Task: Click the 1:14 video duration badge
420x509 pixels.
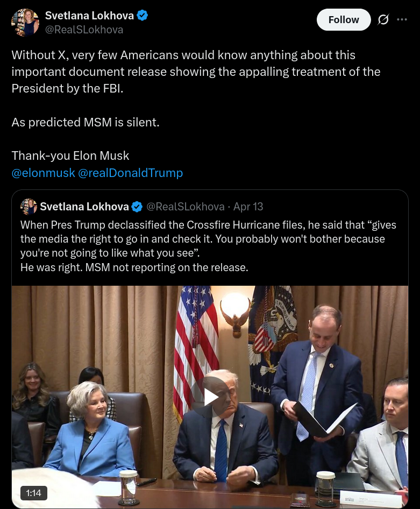Action: tap(33, 492)
